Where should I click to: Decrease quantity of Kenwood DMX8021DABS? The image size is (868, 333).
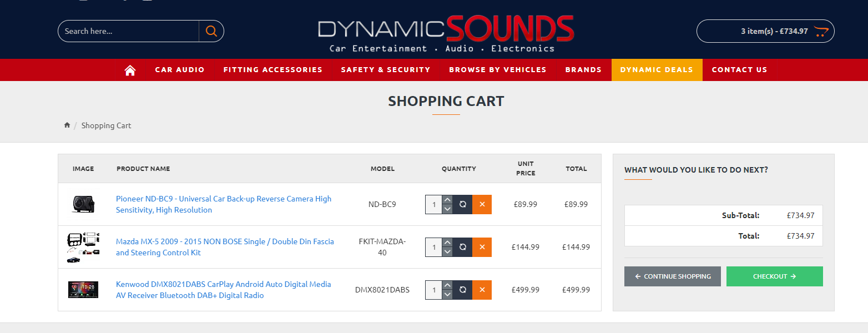coord(447,295)
